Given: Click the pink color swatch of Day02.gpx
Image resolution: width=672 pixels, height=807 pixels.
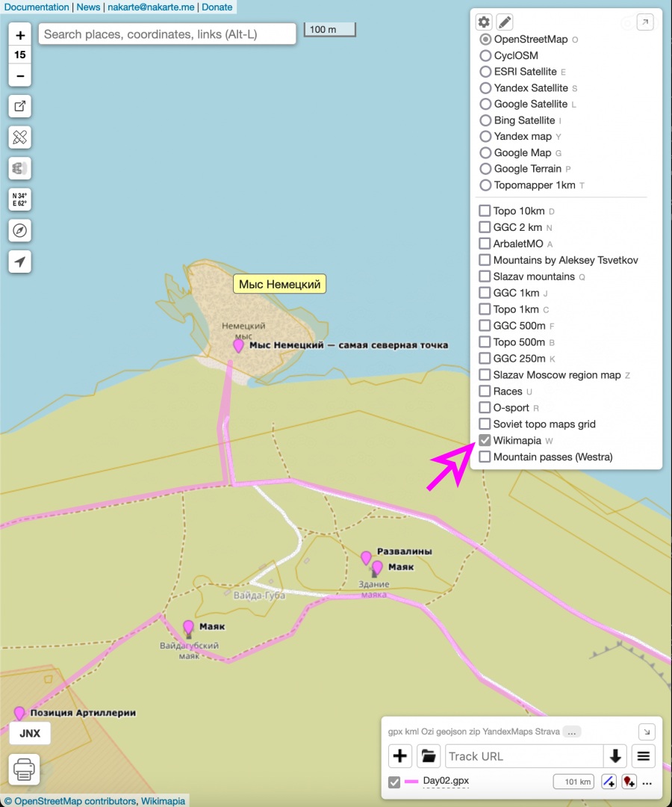Looking at the screenshot, I should click(411, 782).
